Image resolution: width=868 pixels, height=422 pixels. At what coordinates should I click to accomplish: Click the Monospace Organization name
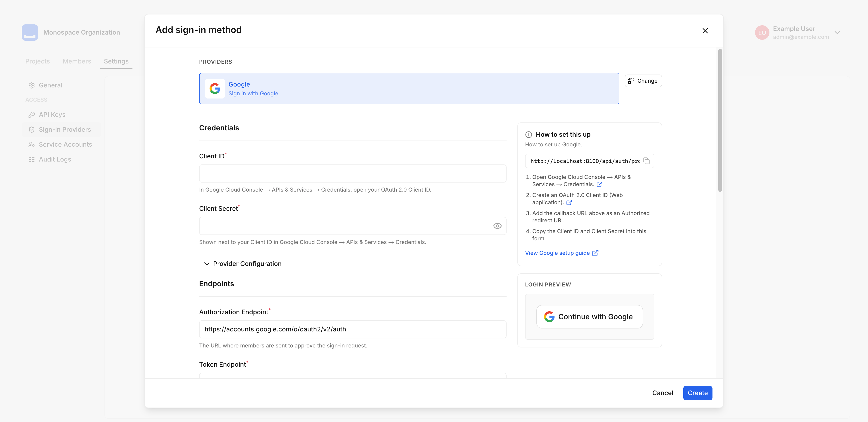pyautogui.click(x=82, y=33)
